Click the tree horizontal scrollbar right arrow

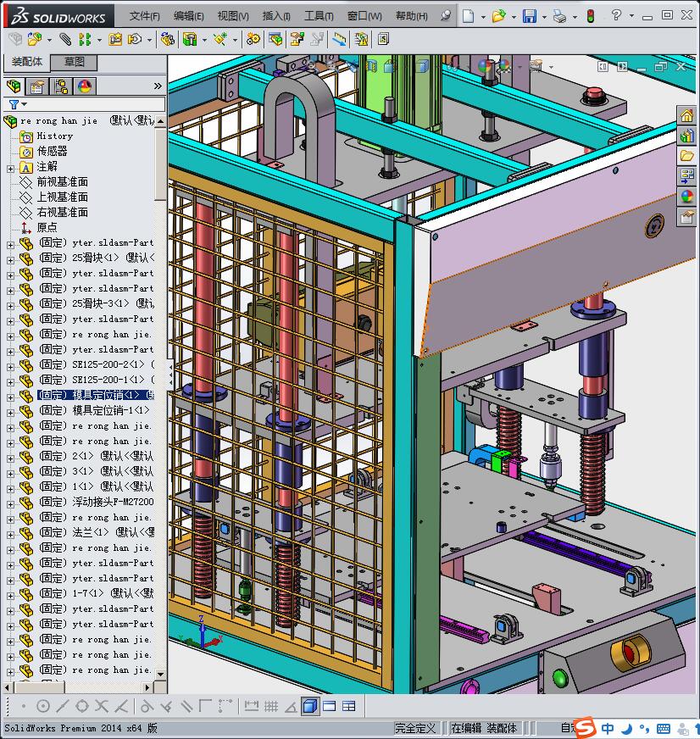coord(147,687)
